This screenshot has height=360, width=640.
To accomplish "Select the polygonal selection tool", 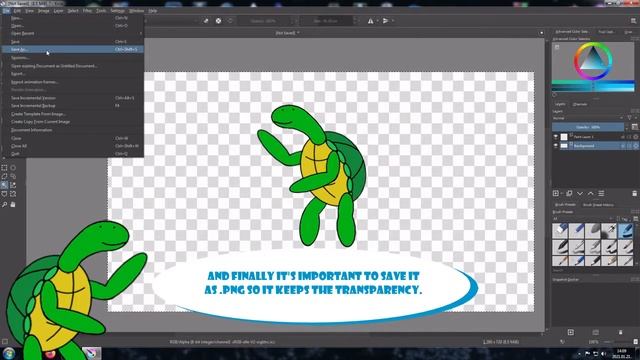I will 4,176.
